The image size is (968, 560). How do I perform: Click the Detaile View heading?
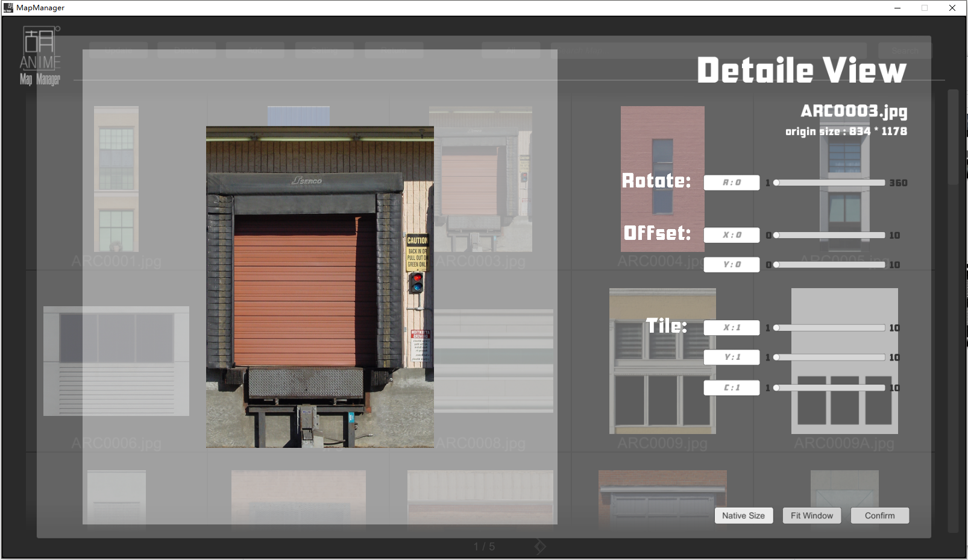802,70
